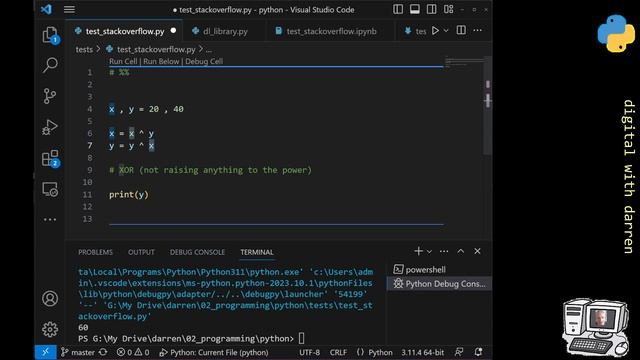Split the editor to the right
Screen dimensions: 640x360
coord(461,30)
